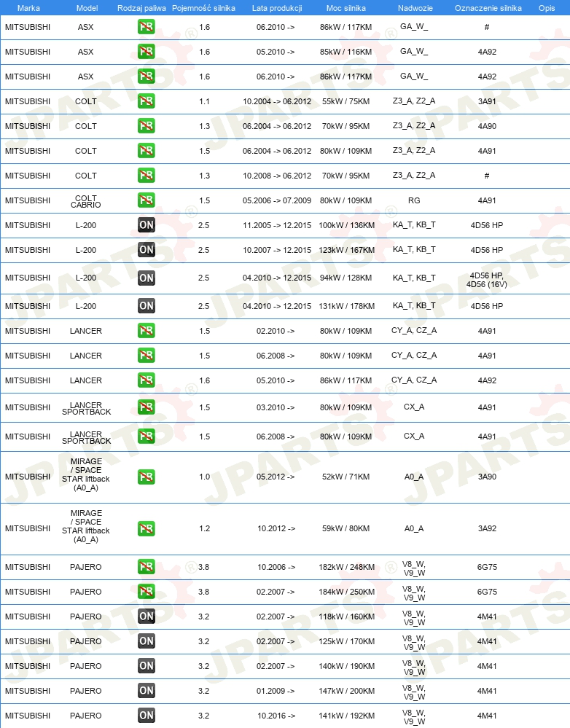Click the 184kW / 250KM power cell

(346, 592)
